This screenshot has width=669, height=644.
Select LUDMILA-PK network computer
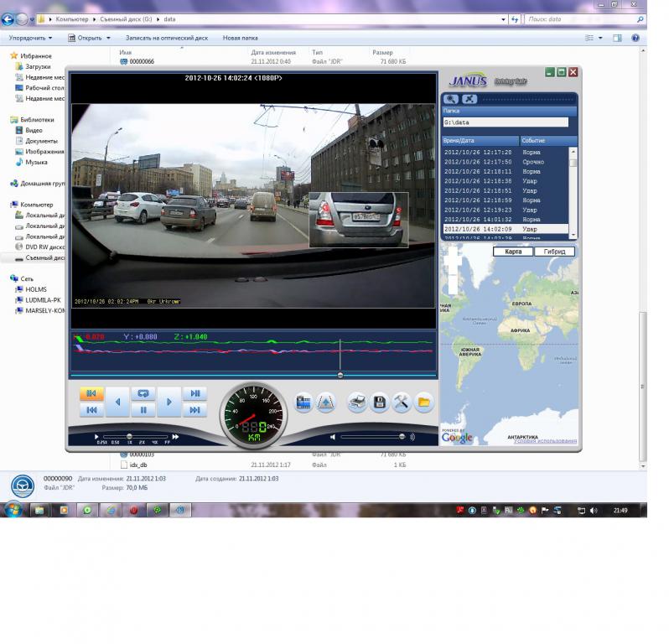(x=43, y=300)
